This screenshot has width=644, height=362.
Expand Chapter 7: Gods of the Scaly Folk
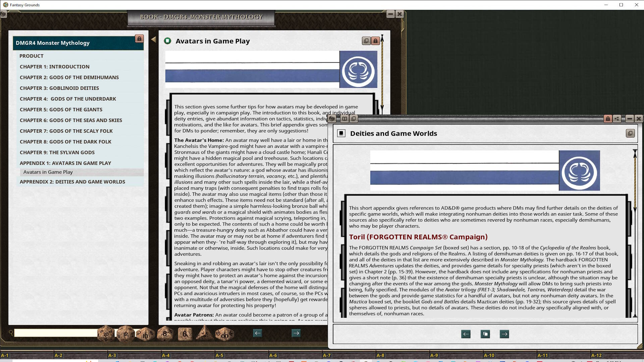pos(80,131)
